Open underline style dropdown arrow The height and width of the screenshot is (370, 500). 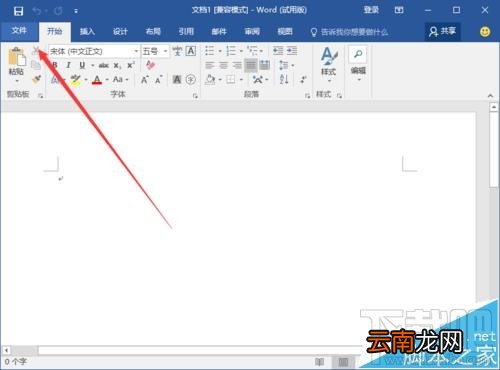[x=92, y=65]
